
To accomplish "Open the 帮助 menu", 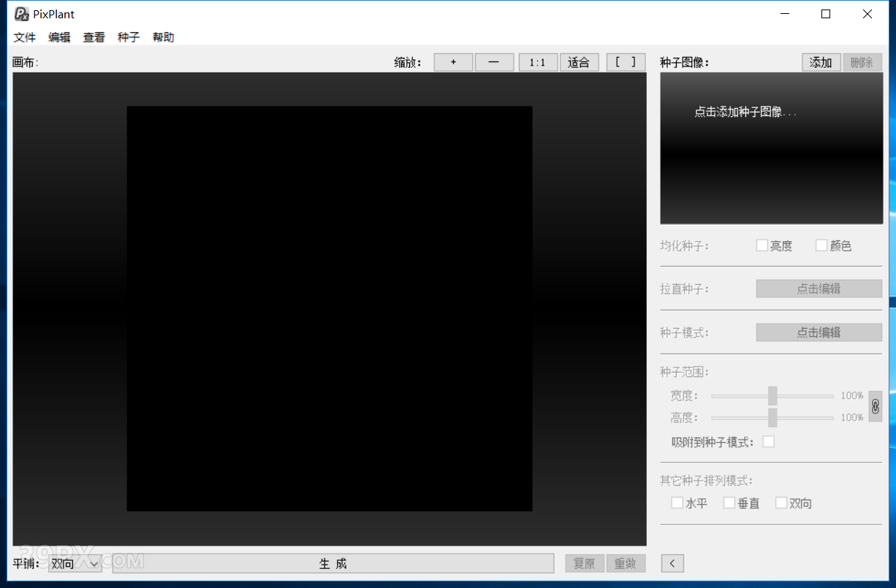I will (x=164, y=37).
